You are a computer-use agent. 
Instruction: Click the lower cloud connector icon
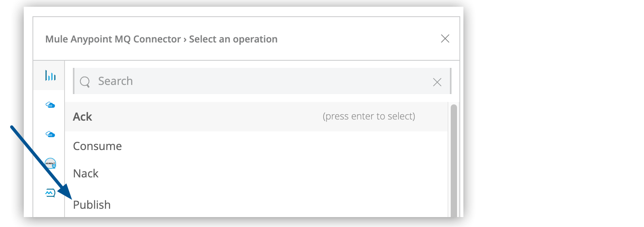[50, 134]
